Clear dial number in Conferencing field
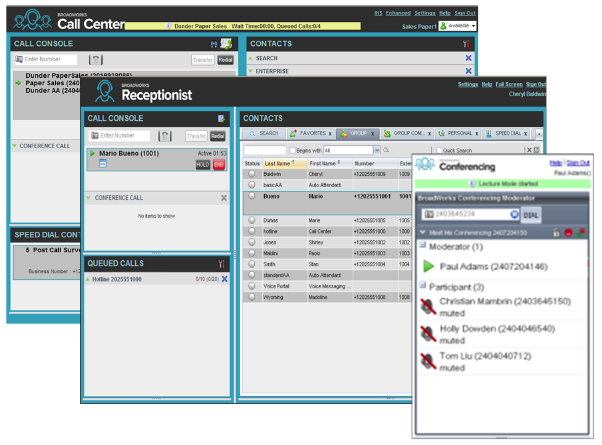 click(x=513, y=213)
